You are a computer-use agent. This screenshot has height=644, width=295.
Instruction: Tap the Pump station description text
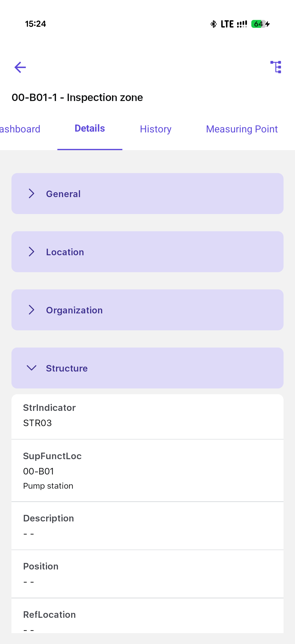pos(48,486)
